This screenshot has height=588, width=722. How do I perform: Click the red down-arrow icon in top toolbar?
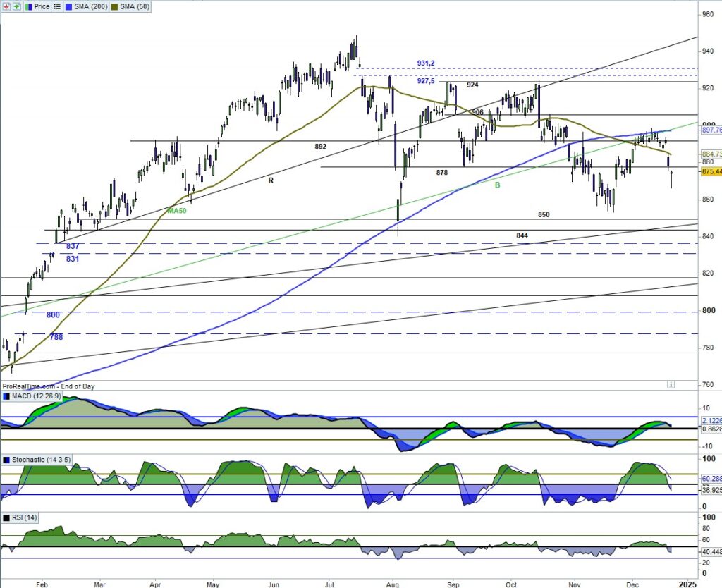6,6
